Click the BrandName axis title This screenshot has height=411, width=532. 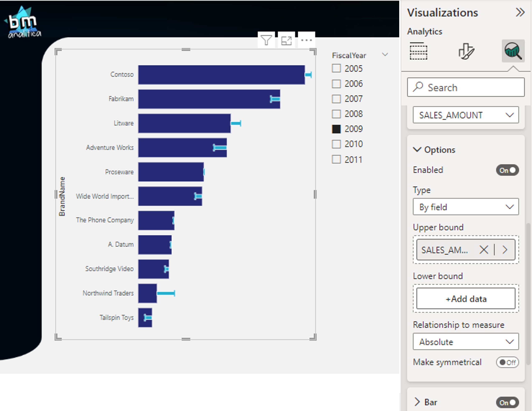click(x=62, y=196)
